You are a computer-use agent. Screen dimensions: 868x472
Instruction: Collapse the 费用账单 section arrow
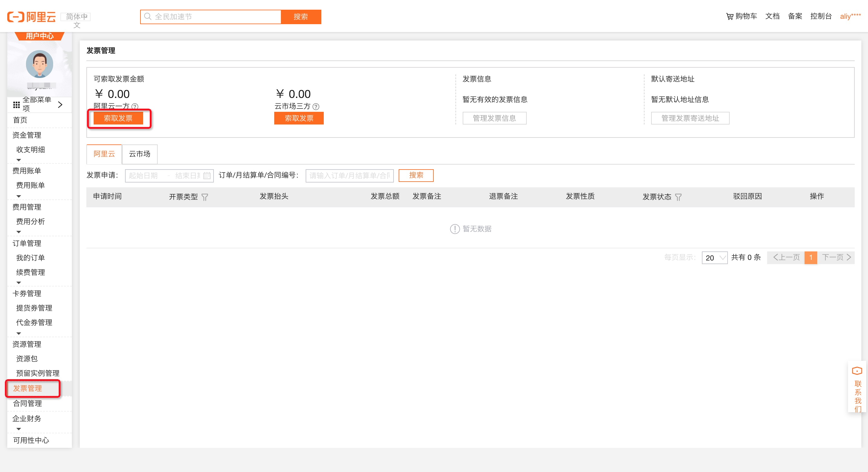[19, 196]
